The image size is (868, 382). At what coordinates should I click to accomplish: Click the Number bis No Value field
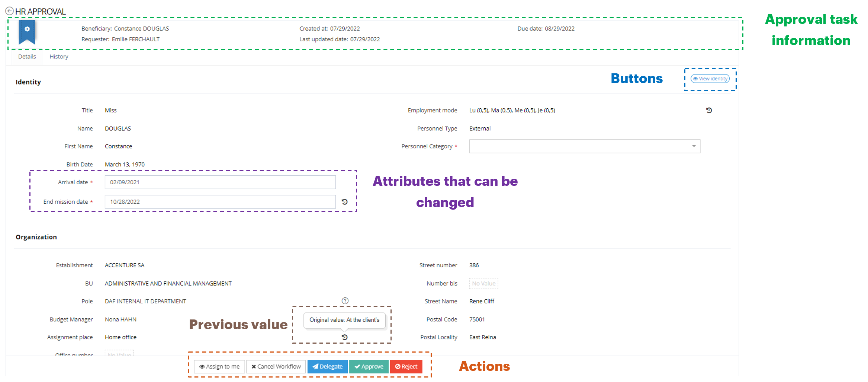tap(483, 284)
